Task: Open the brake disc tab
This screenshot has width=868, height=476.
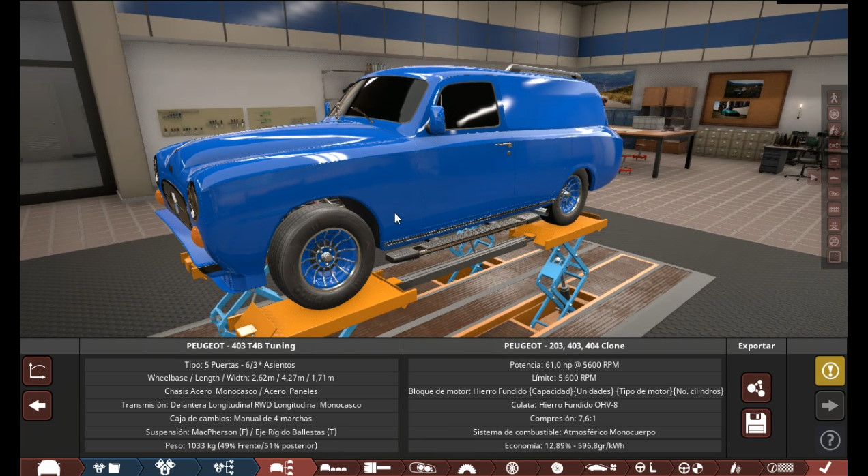Action: pyautogui.click(x=557, y=467)
